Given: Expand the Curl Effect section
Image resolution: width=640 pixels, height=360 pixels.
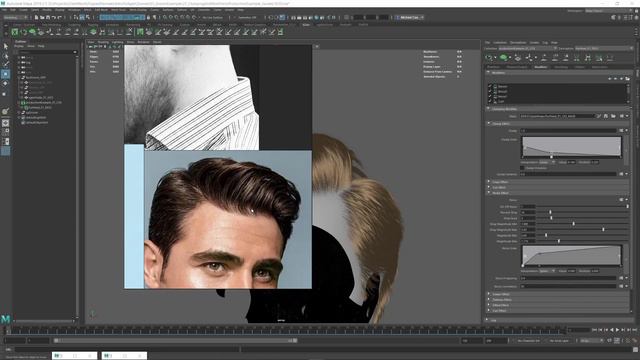Looking at the screenshot, I should (x=489, y=187).
